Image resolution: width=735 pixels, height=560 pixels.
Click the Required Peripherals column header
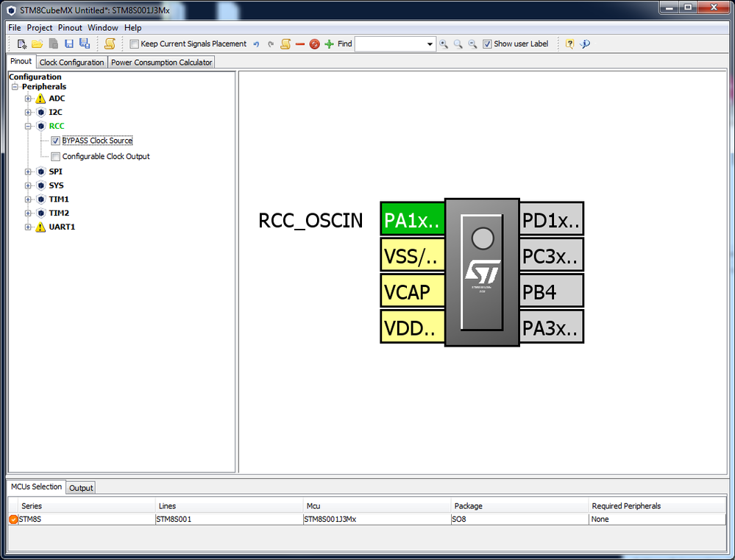pos(657,506)
